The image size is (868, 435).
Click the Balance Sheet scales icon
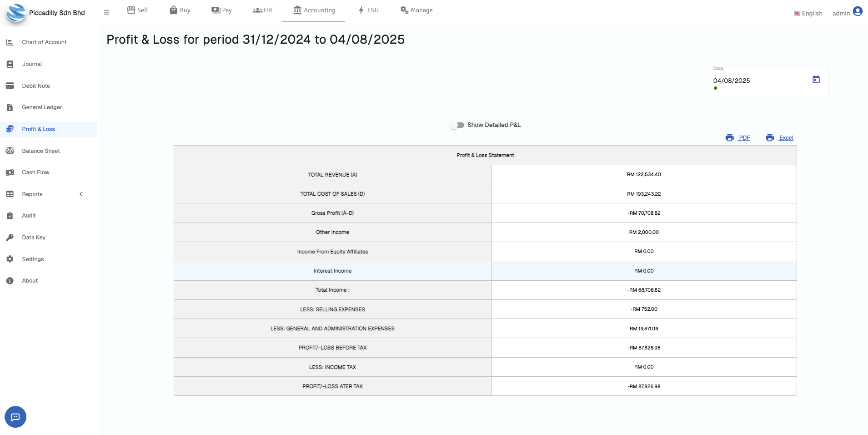tap(10, 151)
